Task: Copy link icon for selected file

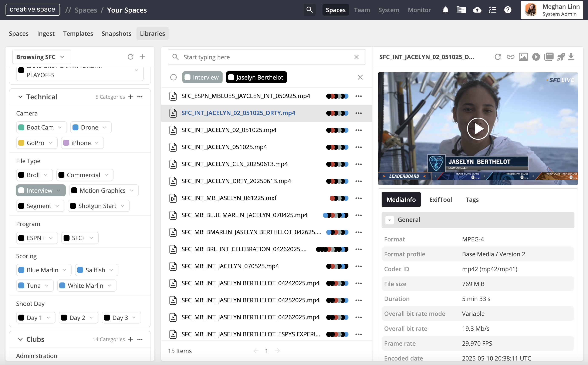Action: click(510, 57)
